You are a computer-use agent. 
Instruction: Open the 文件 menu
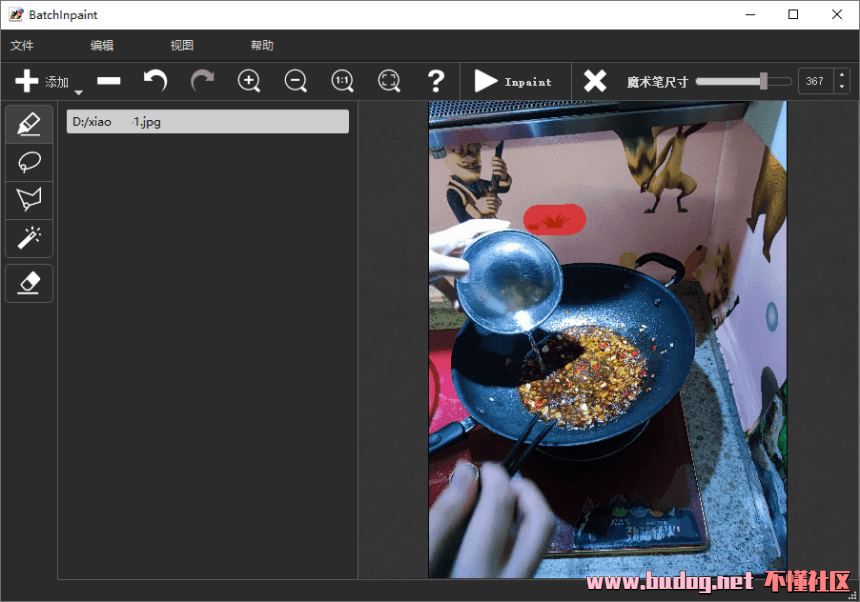tap(22, 45)
